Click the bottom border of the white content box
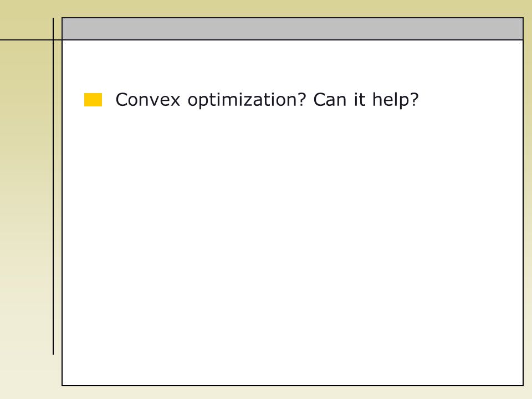The image size is (532, 399). [x=293, y=386]
